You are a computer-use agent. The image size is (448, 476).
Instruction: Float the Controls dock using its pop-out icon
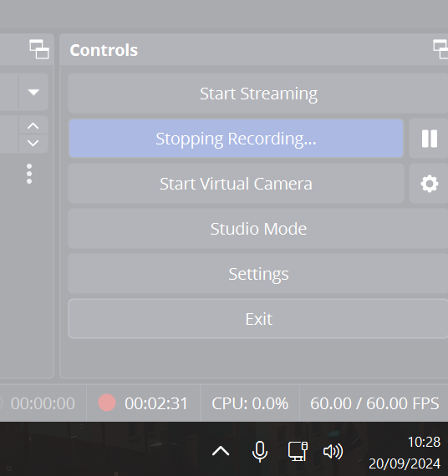pos(441,49)
